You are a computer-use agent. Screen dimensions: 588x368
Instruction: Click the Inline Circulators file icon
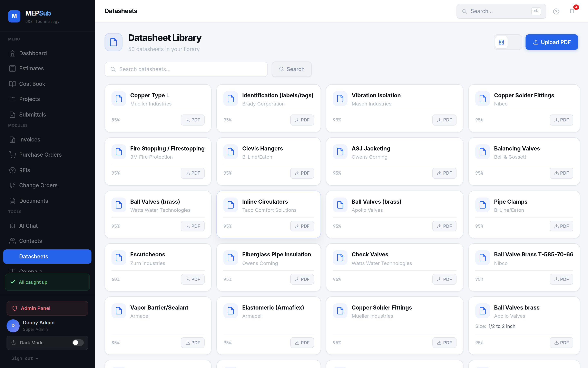[231, 205]
